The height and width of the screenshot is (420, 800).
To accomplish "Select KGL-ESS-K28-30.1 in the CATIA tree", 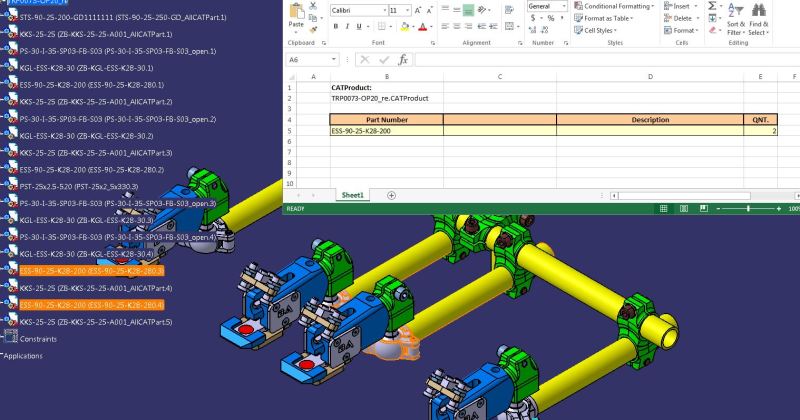I will pyautogui.click(x=86, y=68).
